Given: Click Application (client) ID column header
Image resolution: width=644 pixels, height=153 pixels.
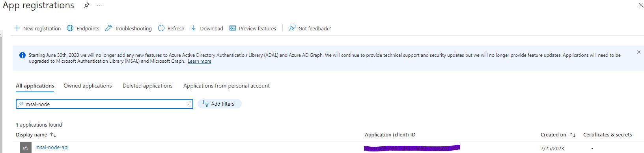Looking at the screenshot, I should pyautogui.click(x=390, y=135).
